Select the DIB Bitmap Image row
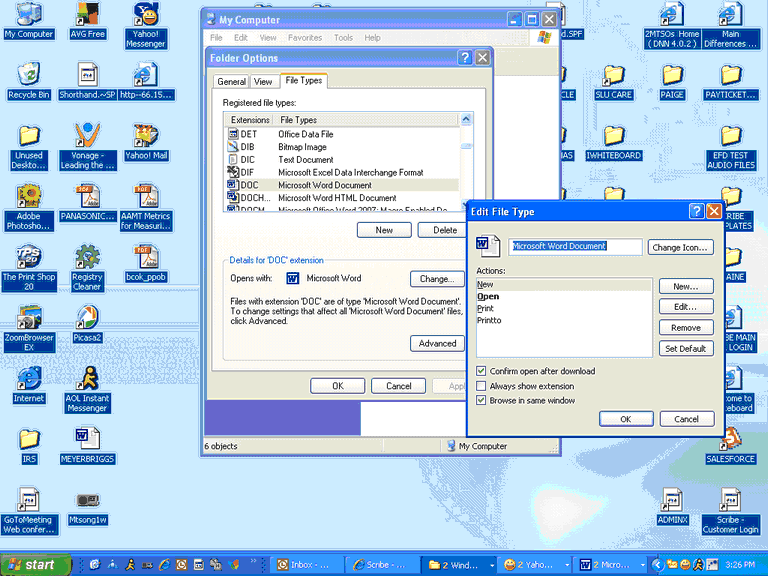The width and height of the screenshot is (768, 576). [x=342, y=147]
